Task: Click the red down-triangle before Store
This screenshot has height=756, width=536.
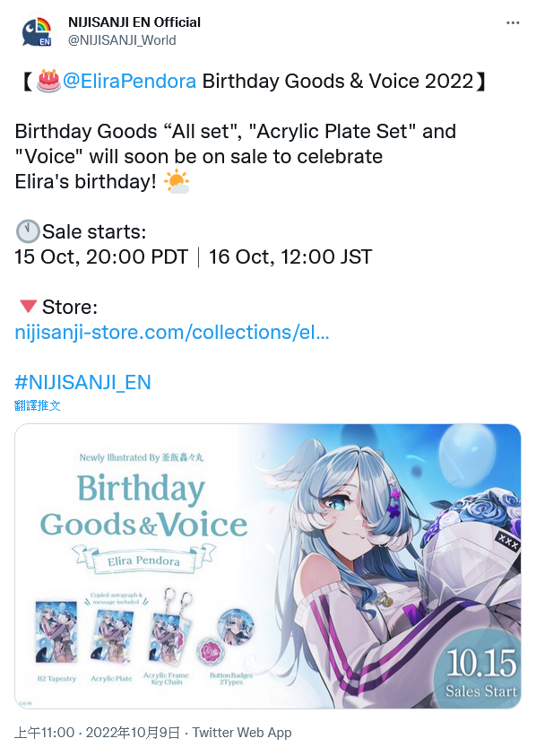Action: coord(28,306)
